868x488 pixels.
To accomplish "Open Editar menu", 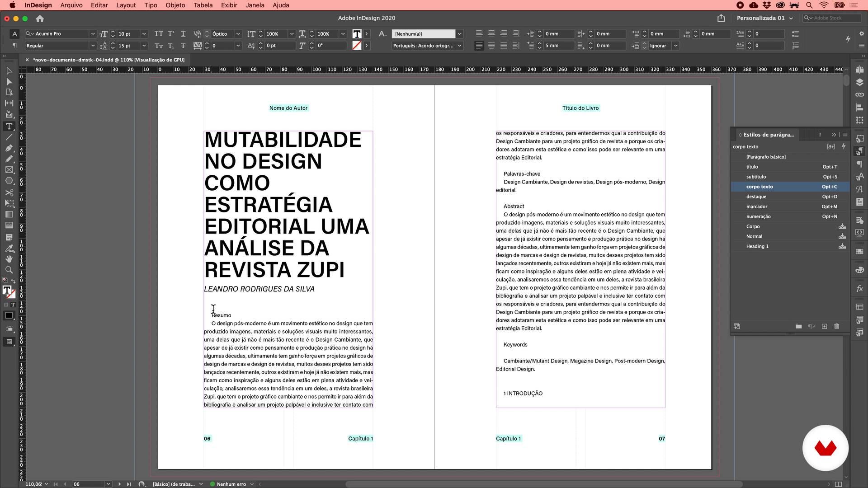I will point(99,5).
